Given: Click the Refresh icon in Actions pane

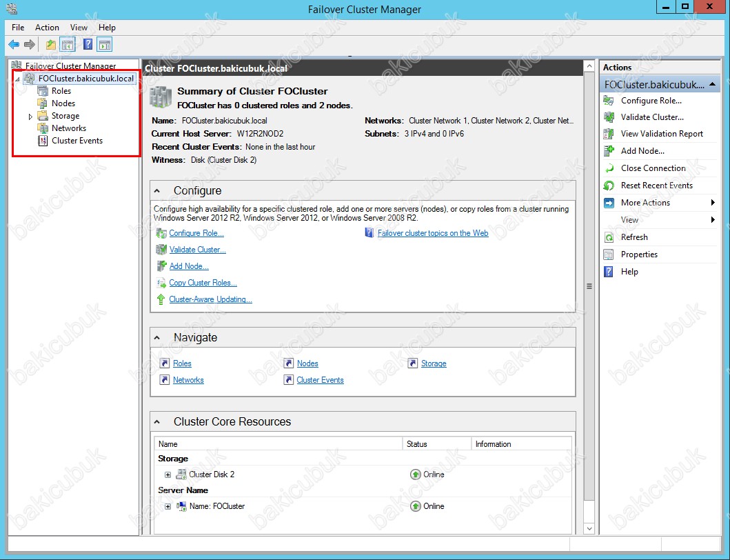Looking at the screenshot, I should (x=609, y=237).
